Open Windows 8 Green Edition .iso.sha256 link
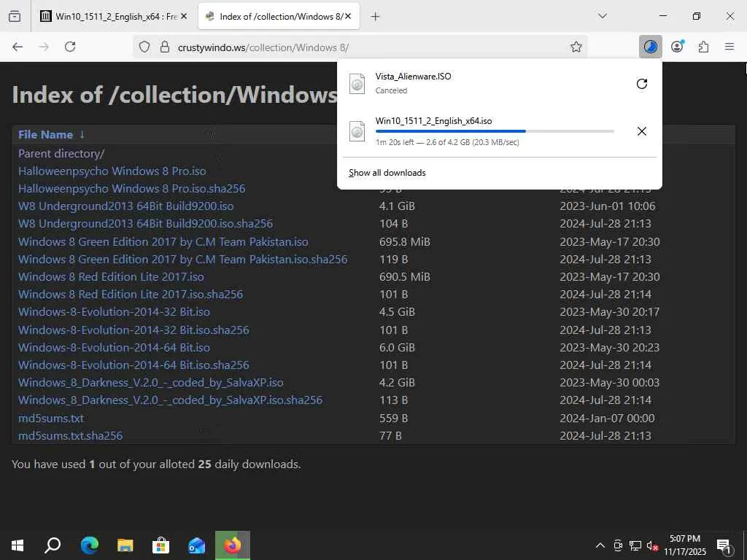Image resolution: width=747 pixels, height=560 pixels. (x=182, y=260)
